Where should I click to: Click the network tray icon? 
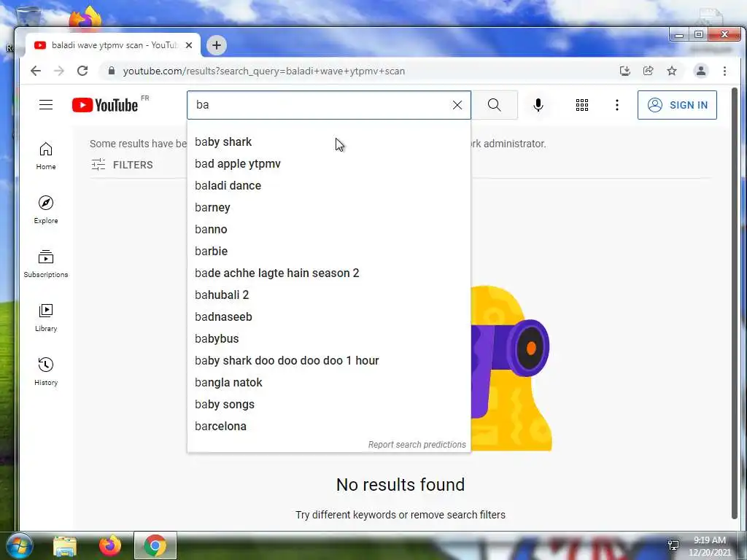point(673,545)
